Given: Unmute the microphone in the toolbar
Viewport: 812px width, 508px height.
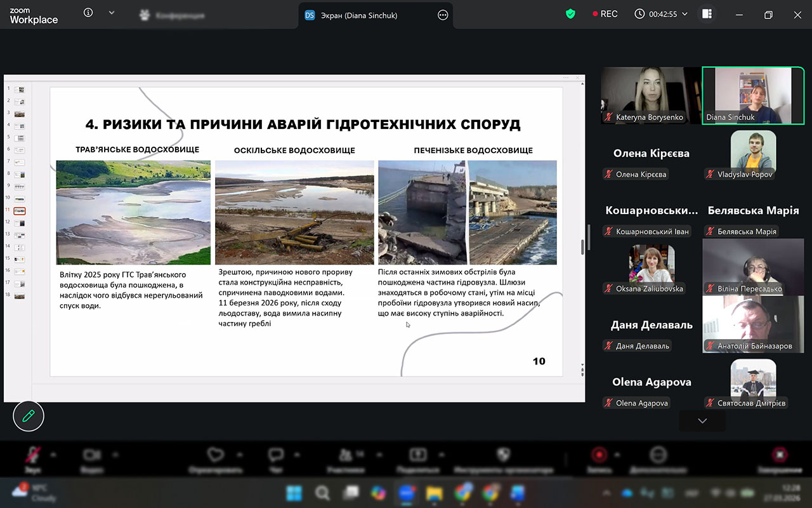Looking at the screenshot, I should [32, 455].
